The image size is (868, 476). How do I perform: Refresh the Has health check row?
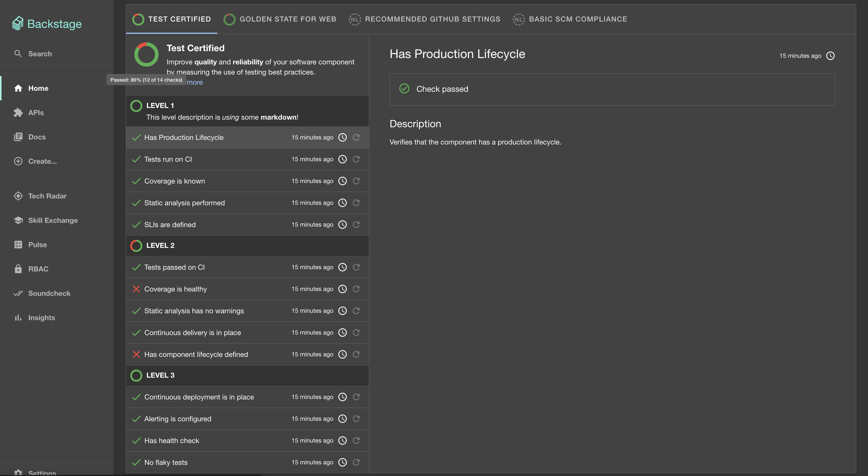(x=356, y=440)
